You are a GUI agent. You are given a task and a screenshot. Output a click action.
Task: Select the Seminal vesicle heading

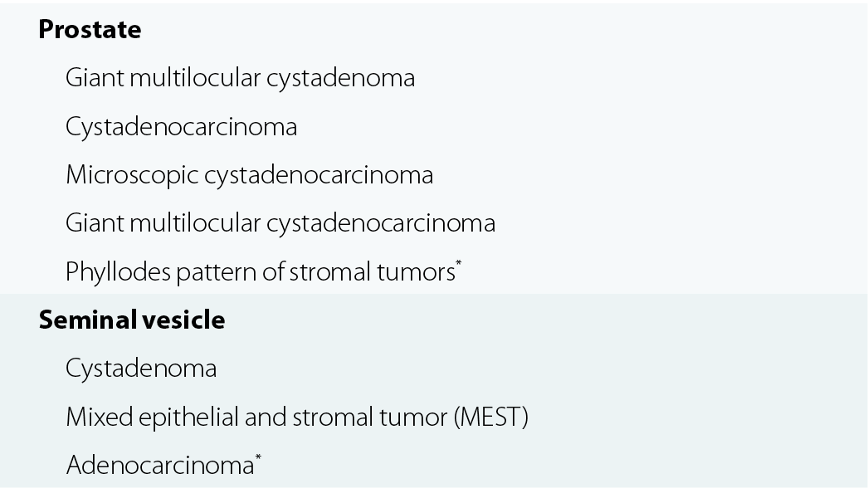pos(132,320)
